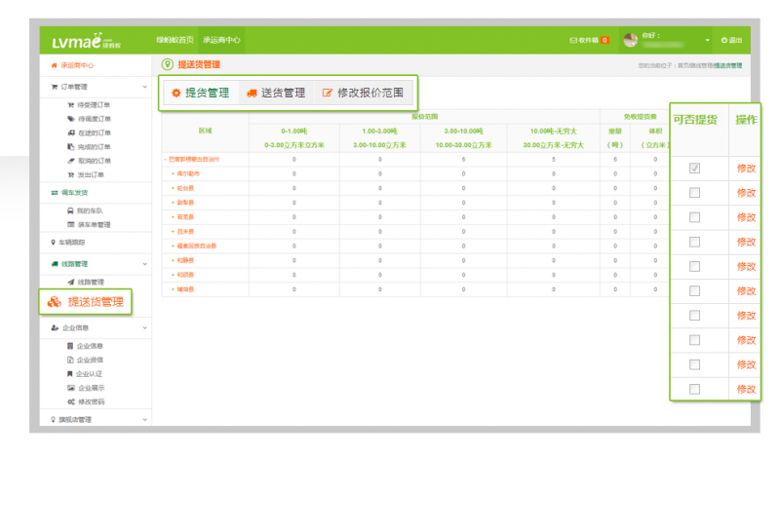The height and width of the screenshot is (532, 780).
Task: Click the bookmark icon for 企业认证
Action: pos(70,374)
